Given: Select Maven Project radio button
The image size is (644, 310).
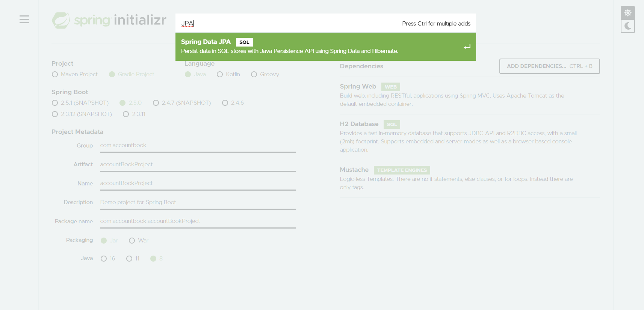Looking at the screenshot, I should pos(74,74).
